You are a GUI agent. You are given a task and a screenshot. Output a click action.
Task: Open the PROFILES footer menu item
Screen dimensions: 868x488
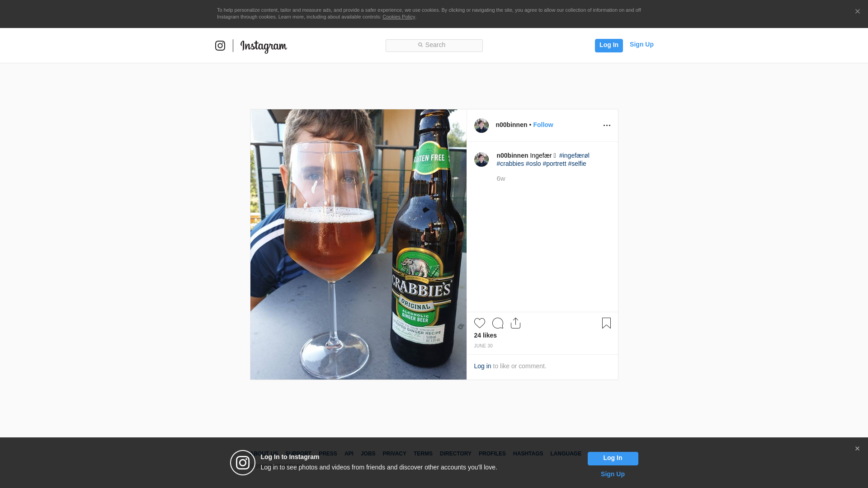coord(492,454)
